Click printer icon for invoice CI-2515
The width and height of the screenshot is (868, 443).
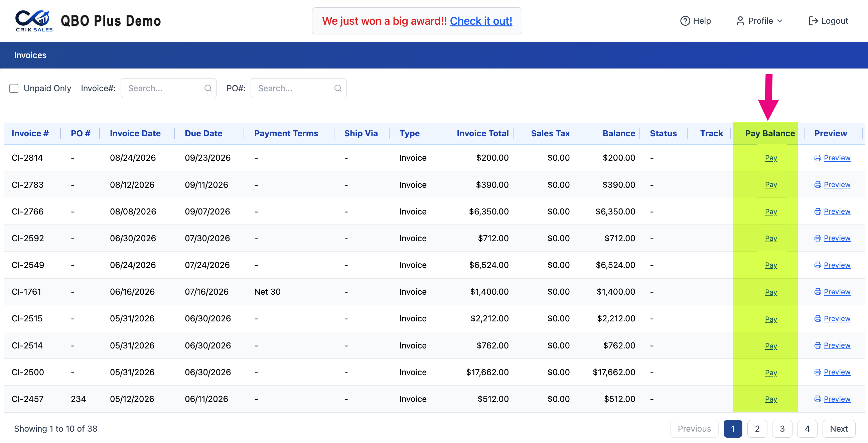click(818, 319)
